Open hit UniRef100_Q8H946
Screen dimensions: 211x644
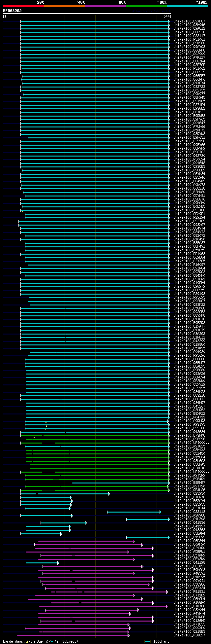pos(189,25)
